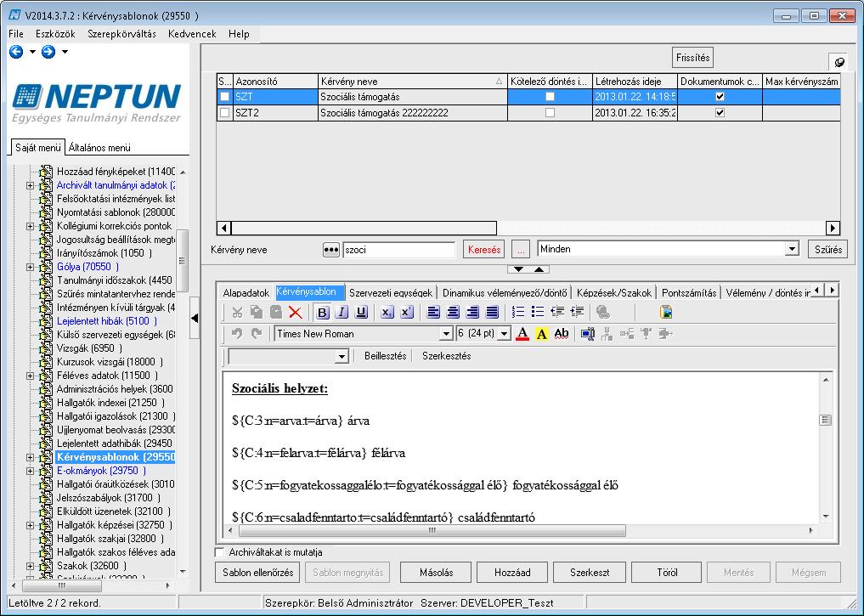This screenshot has width=864, height=616.
Task: Click the copy icon in editor toolbar
Action: [257, 313]
